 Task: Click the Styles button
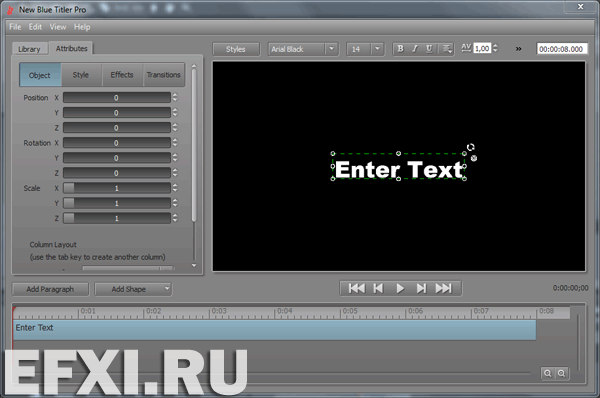[236, 49]
